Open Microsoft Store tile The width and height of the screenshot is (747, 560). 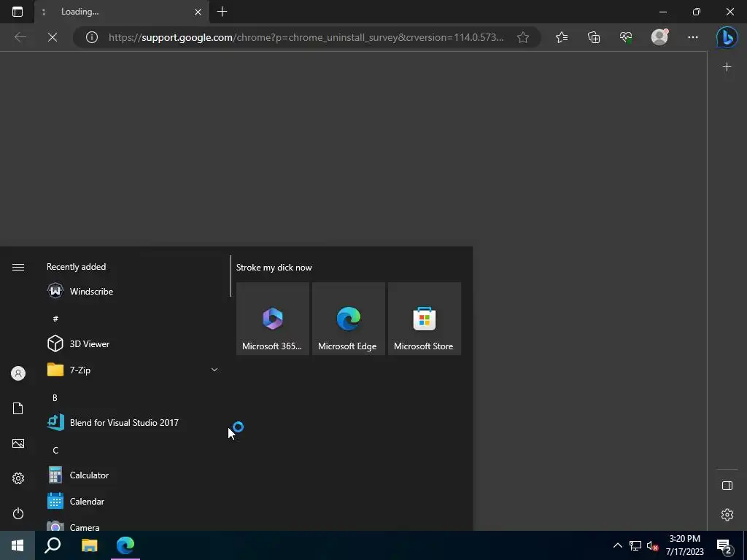pos(425,319)
